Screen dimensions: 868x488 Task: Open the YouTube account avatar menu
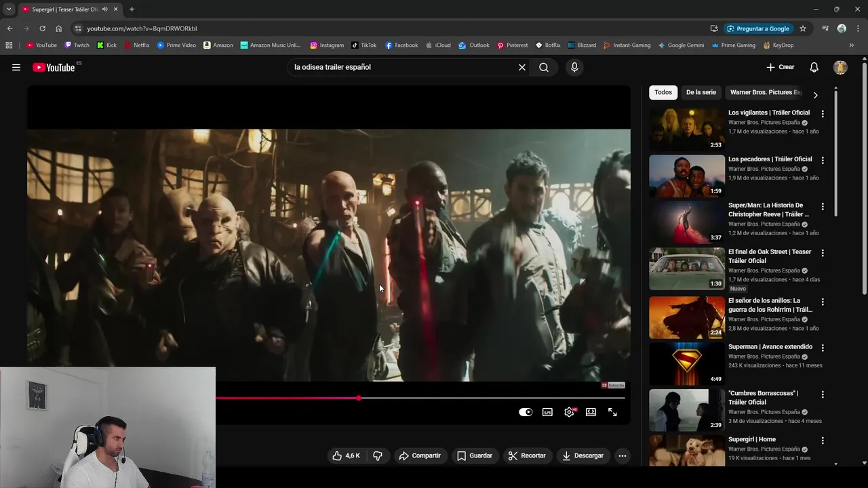point(840,67)
